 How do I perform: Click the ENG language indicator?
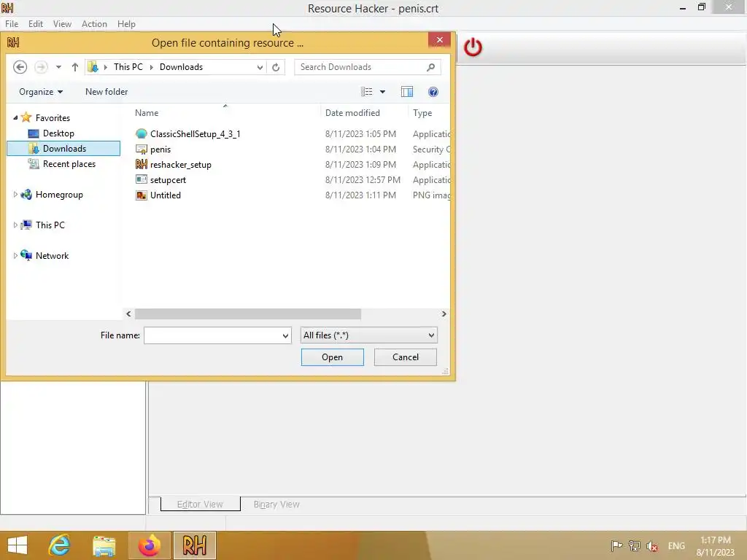676,545
